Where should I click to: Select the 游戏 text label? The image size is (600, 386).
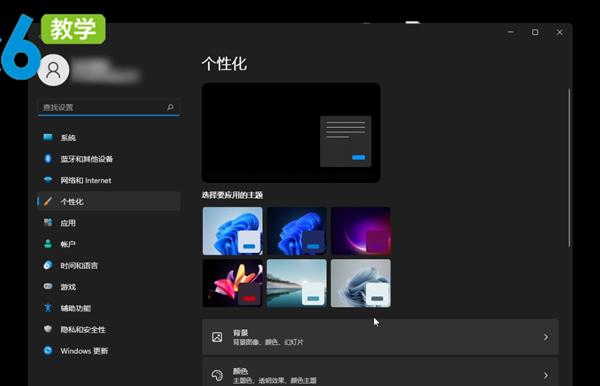[x=68, y=287]
